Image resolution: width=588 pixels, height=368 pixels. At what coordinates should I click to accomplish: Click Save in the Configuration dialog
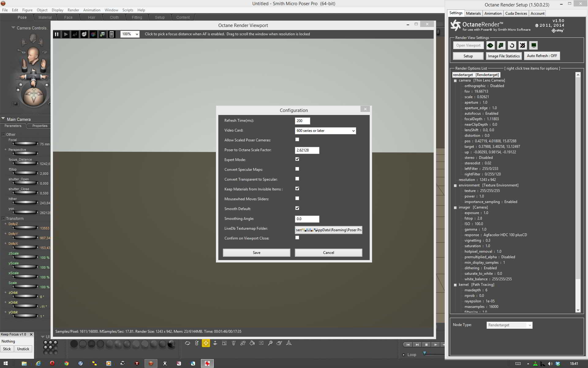pos(256,253)
